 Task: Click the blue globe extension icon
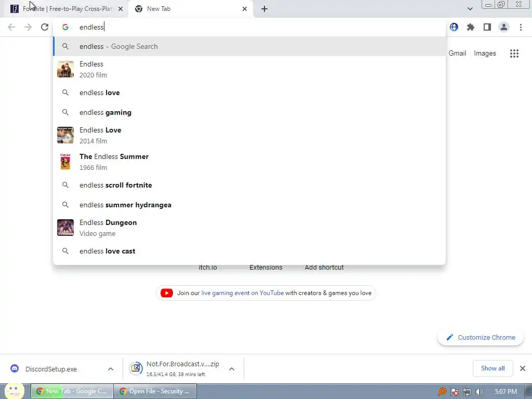[454, 27]
